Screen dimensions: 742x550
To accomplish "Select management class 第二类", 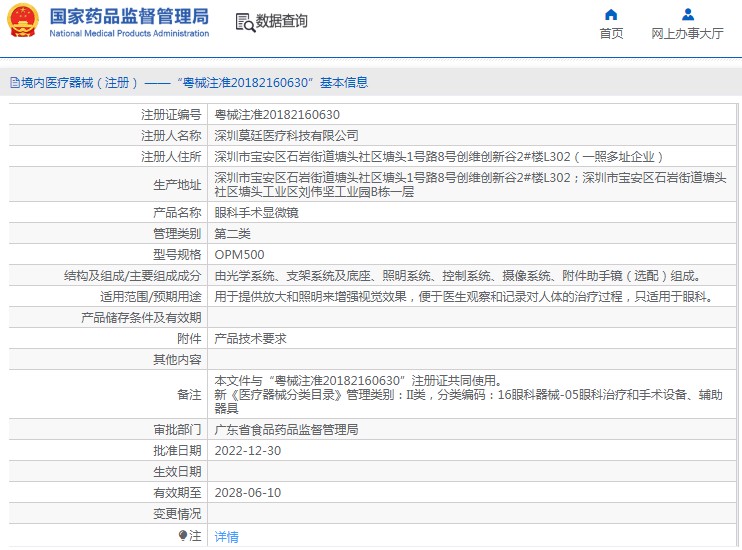I will click(232, 233).
